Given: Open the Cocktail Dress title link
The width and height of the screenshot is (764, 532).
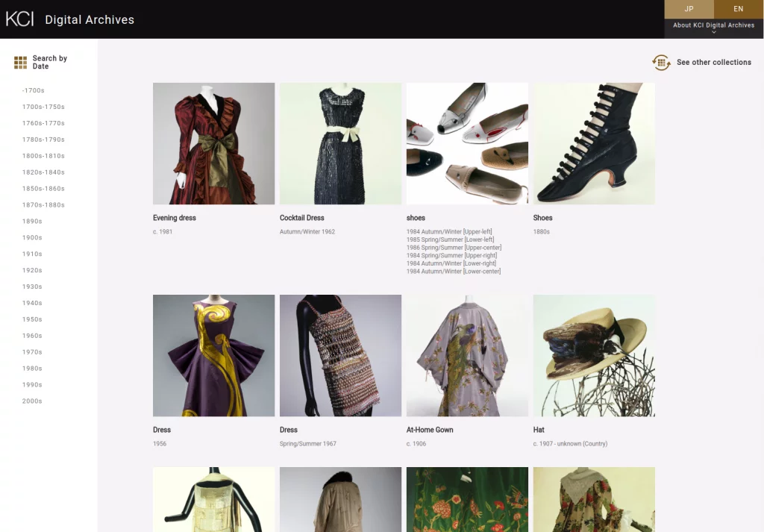Looking at the screenshot, I should 301,218.
